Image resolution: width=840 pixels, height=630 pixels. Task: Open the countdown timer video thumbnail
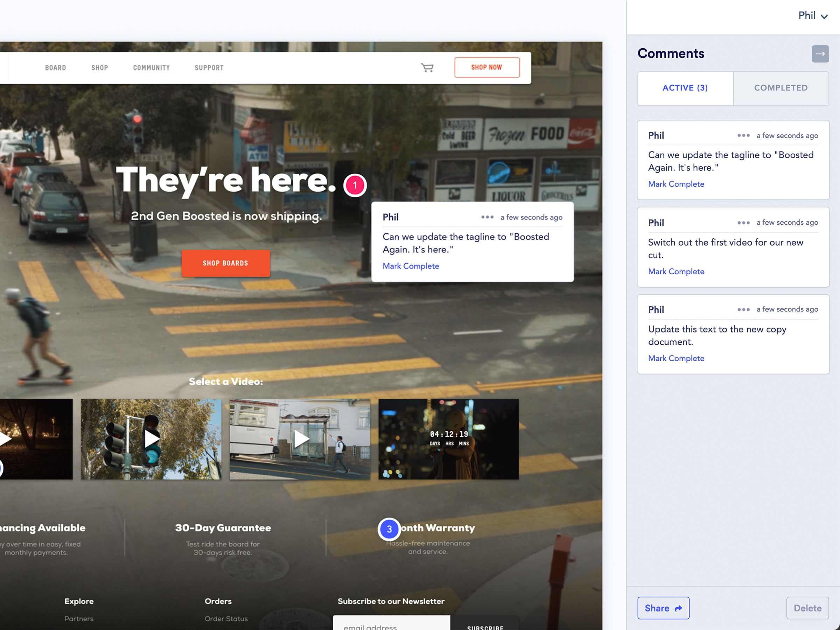pos(448,439)
